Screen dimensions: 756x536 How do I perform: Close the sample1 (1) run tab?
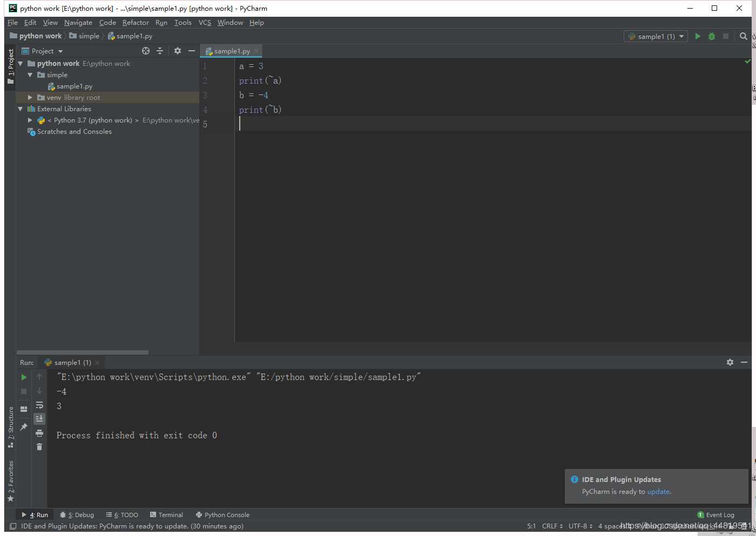click(x=97, y=363)
